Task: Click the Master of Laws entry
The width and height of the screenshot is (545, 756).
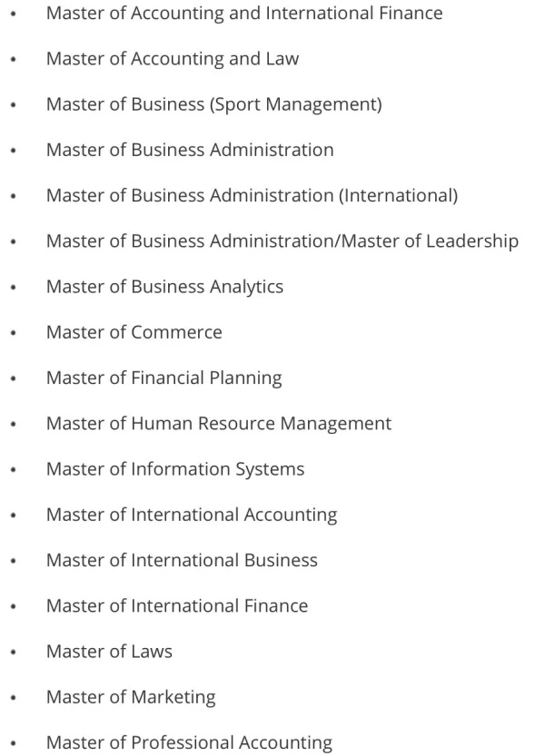Action: 109,652
